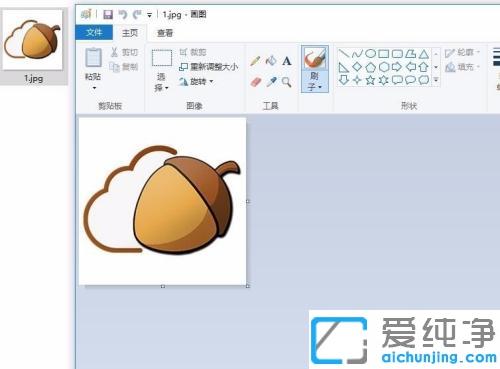Image resolution: width=500 pixels, height=369 pixels.
Task: Choose the Rounded rectangular callout shape
Action: (397, 80)
